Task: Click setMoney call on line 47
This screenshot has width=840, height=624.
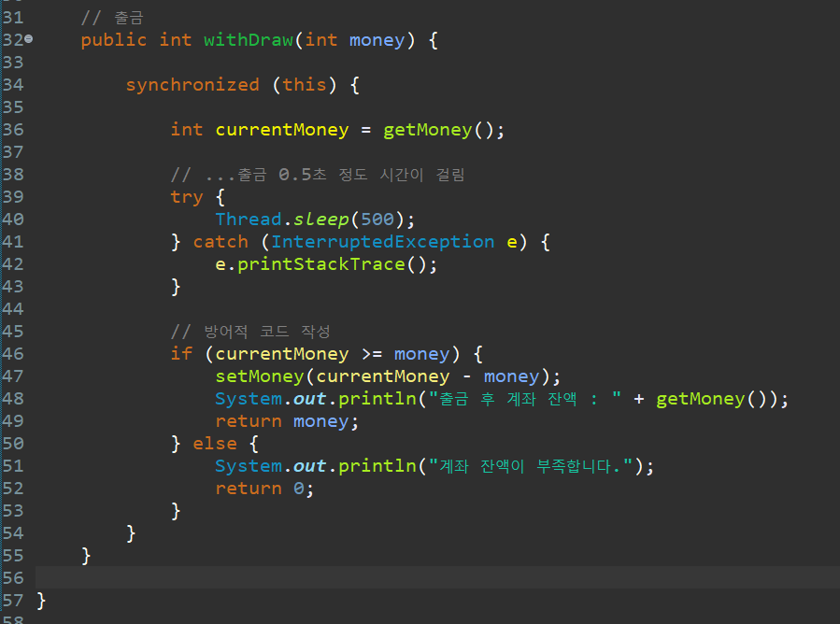Action: point(260,376)
